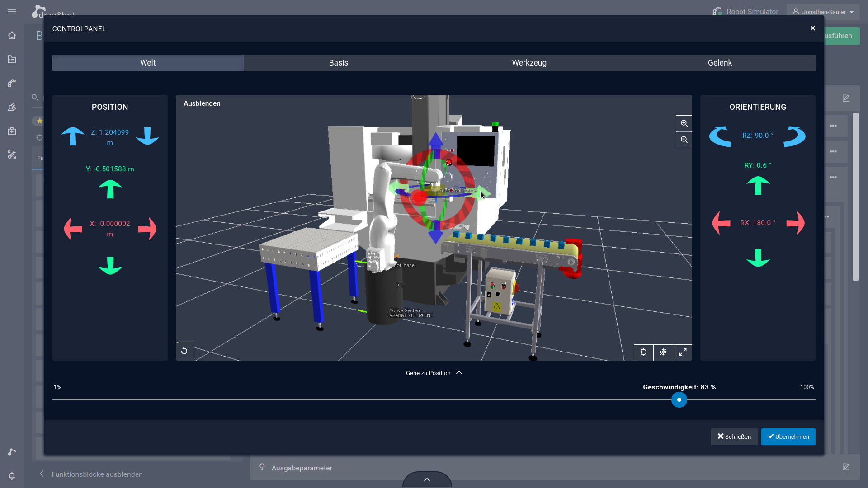
Task: Switch to the Werkzeug tab
Action: [529, 63]
